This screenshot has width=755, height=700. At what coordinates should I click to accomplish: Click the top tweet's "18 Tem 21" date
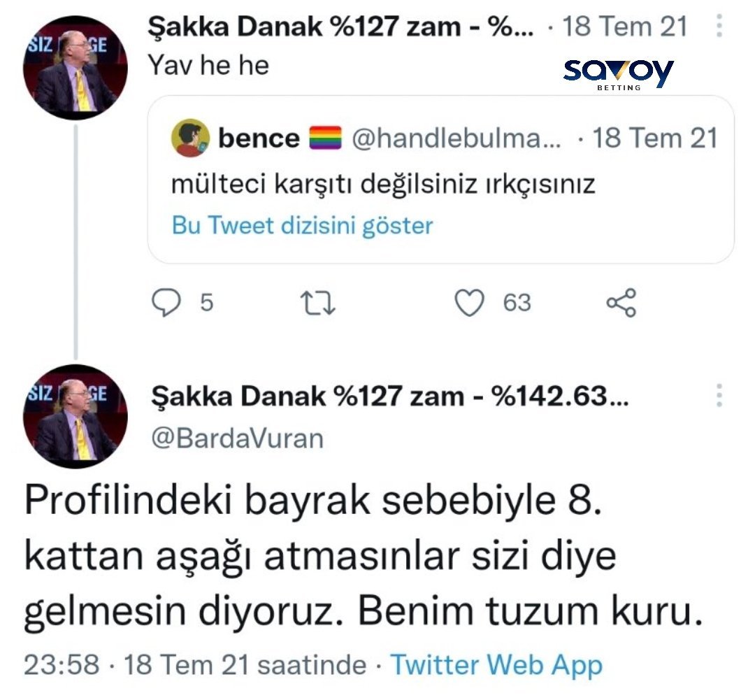[624, 27]
